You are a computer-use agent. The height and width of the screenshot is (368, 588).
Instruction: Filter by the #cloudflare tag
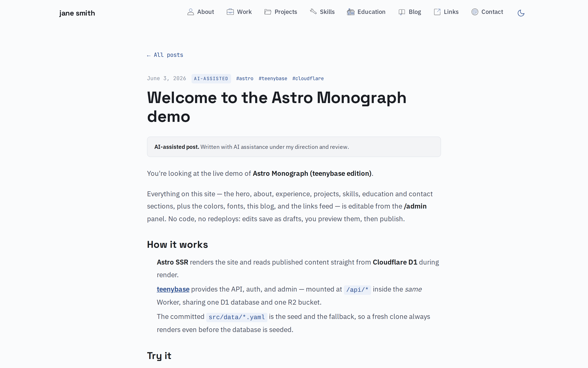coord(308,79)
